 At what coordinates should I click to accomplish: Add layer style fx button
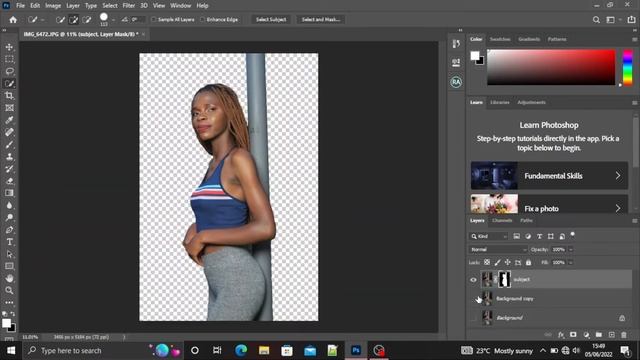[x=561, y=335]
